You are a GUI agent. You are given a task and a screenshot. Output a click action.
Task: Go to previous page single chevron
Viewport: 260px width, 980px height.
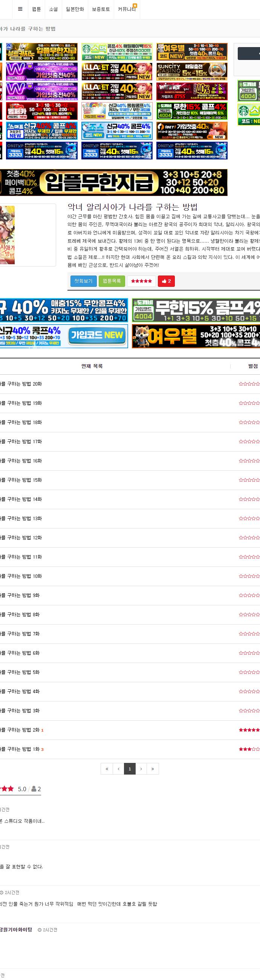pyautogui.click(x=118, y=769)
